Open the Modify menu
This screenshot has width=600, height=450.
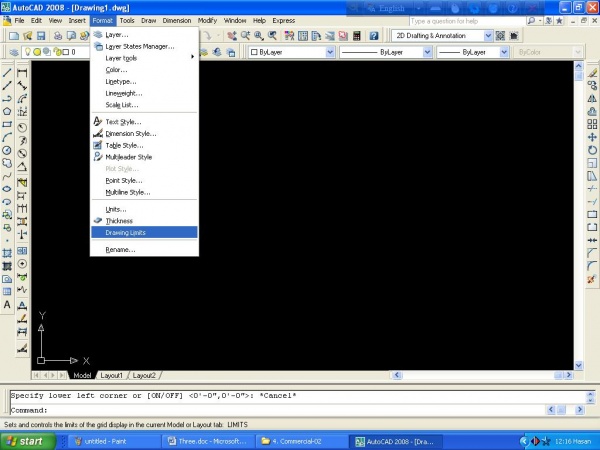pos(207,21)
